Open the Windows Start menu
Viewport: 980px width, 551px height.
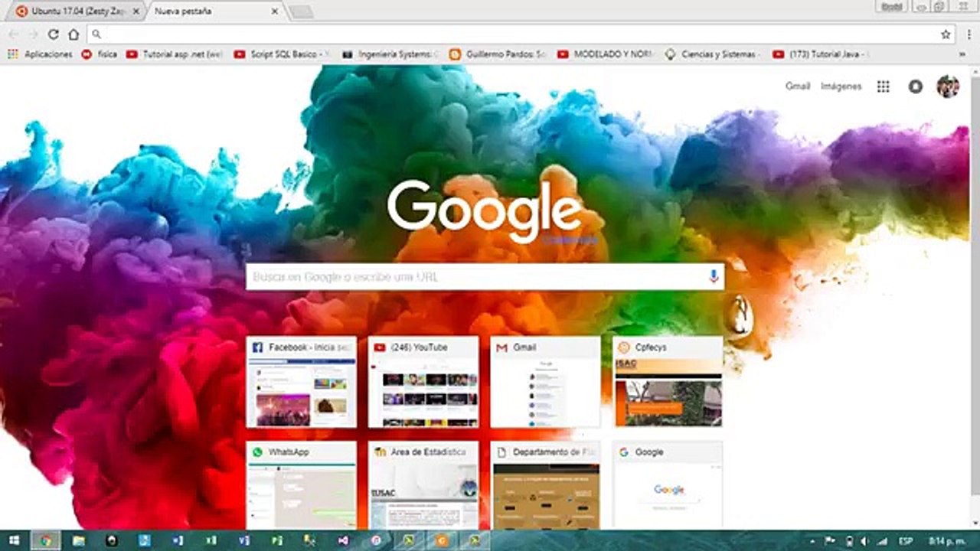pos(14,540)
